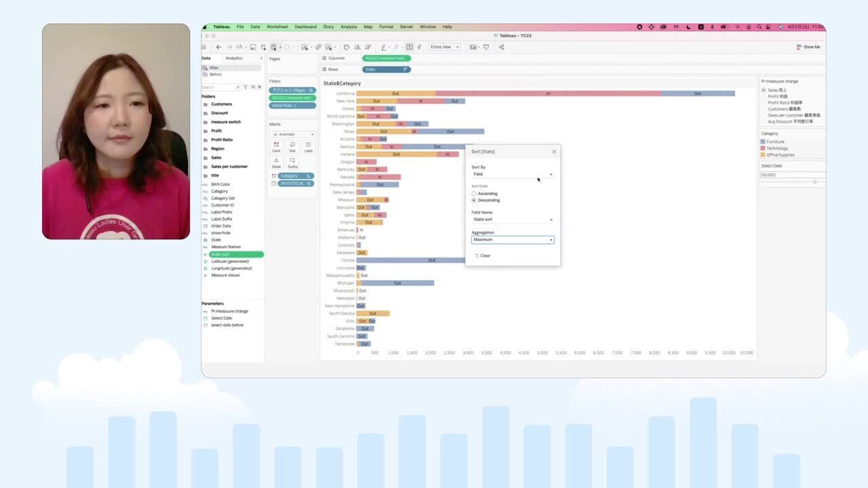Click the Label button in the Marks card
Image resolution: width=868 pixels, height=488 pixels.
(x=308, y=146)
